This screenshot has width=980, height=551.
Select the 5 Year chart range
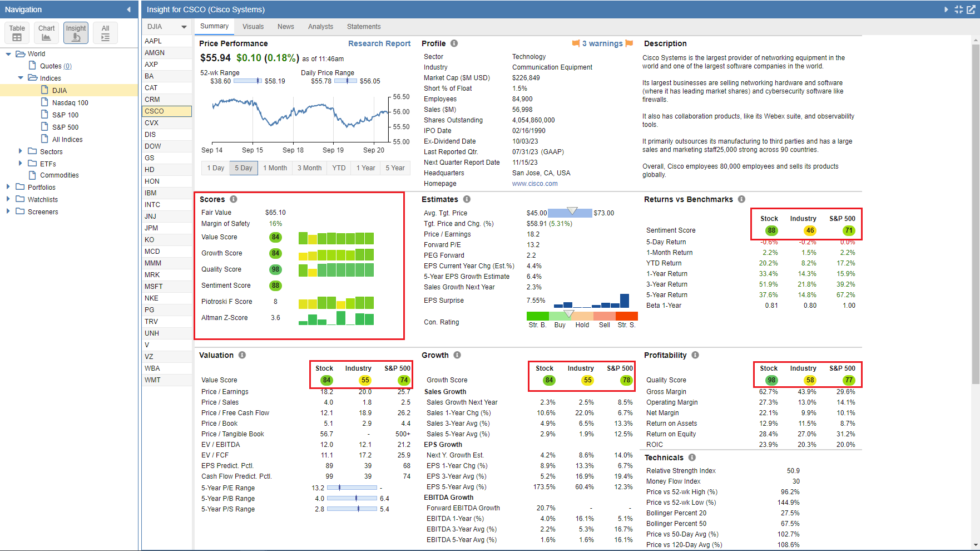(x=395, y=168)
